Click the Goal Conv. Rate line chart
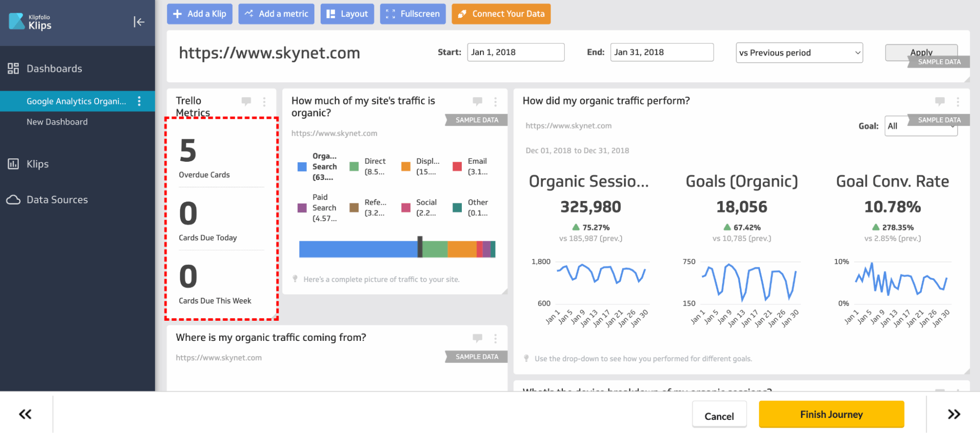The width and height of the screenshot is (980, 436). 901,279
